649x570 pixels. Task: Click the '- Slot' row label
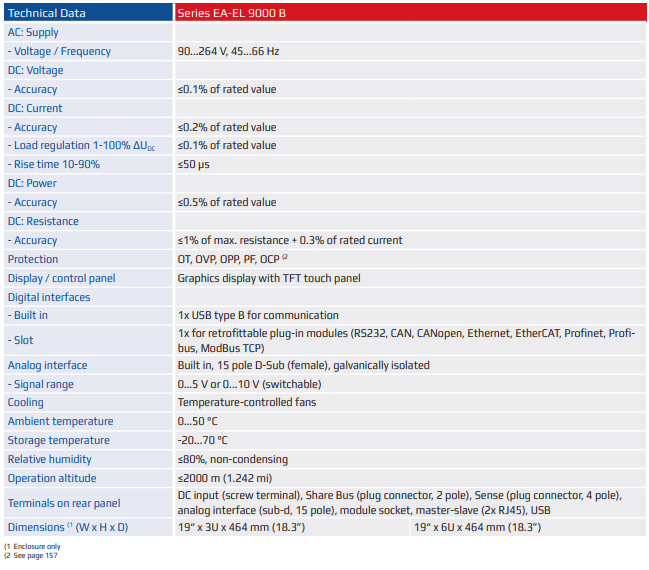(x=21, y=340)
